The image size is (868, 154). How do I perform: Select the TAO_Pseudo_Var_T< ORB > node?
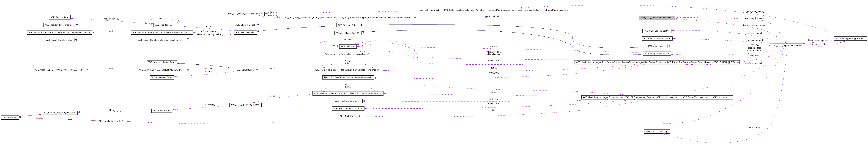point(112,121)
